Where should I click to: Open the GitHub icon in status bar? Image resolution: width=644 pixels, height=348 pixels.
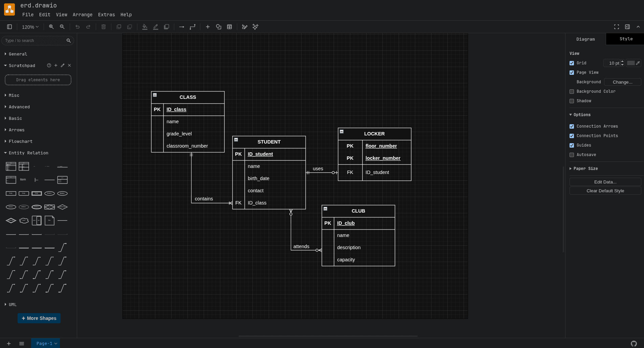tap(634, 344)
